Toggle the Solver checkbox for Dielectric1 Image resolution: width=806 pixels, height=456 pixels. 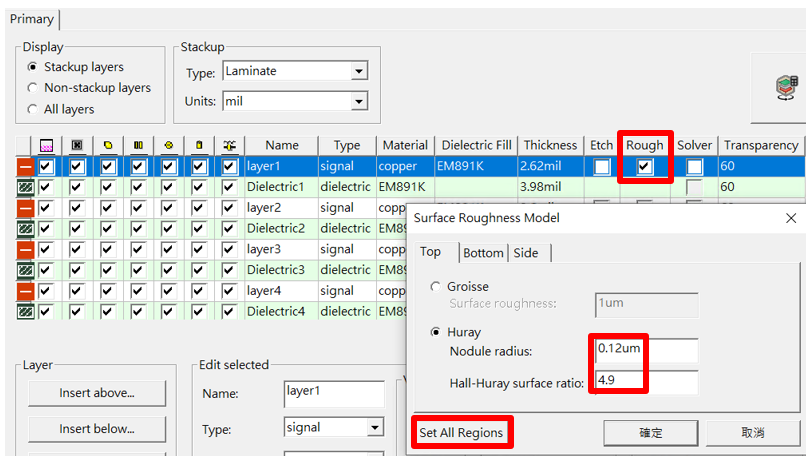(x=694, y=187)
